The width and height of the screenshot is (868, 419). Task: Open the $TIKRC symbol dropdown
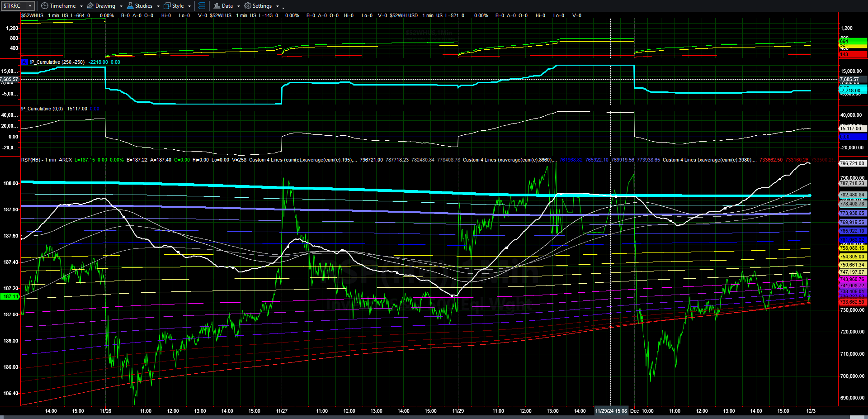pos(30,6)
